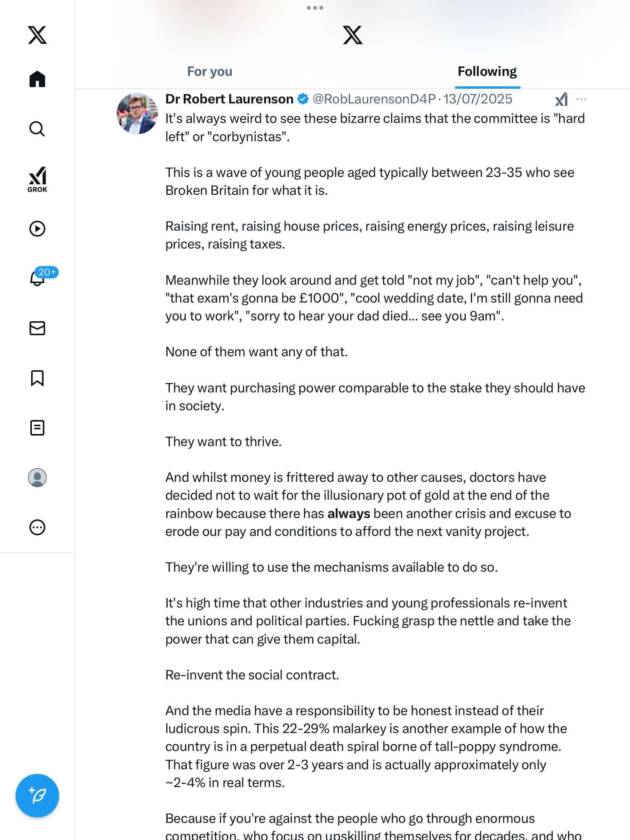Click the three-dot handle at top center

315,8
